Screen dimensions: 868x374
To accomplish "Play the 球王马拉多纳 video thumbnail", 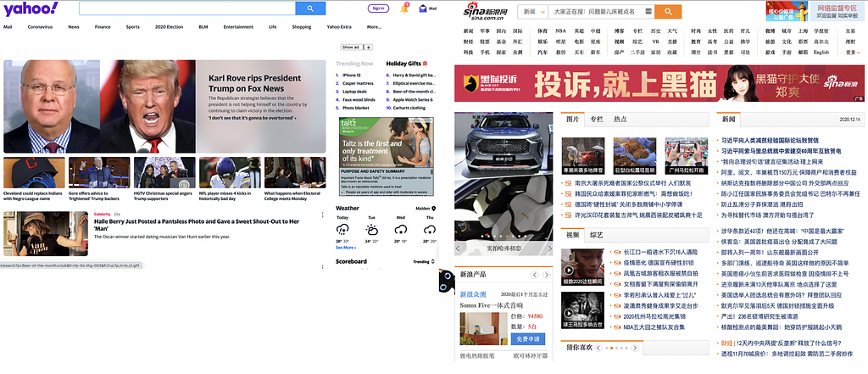I will [581, 310].
